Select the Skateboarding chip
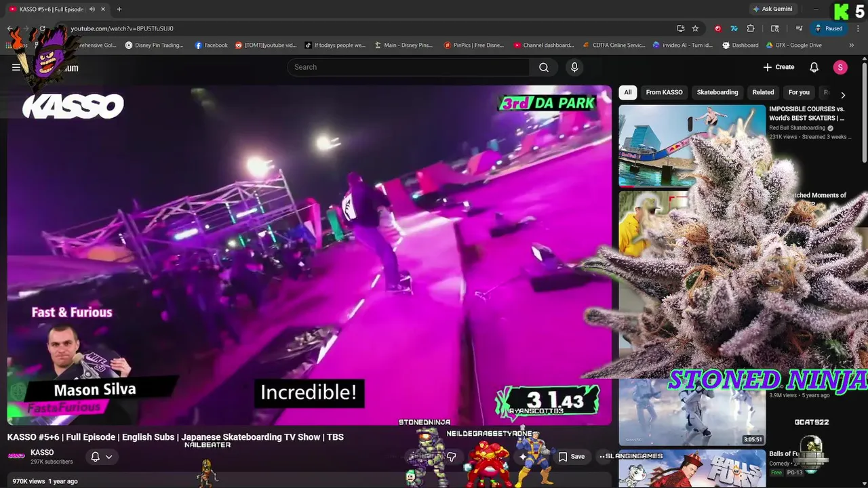This screenshot has width=868, height=488. click(x=717, y=92)
